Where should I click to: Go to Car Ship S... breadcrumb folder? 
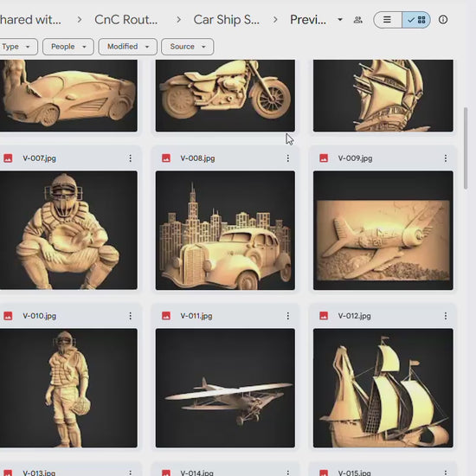click(227, 20)
